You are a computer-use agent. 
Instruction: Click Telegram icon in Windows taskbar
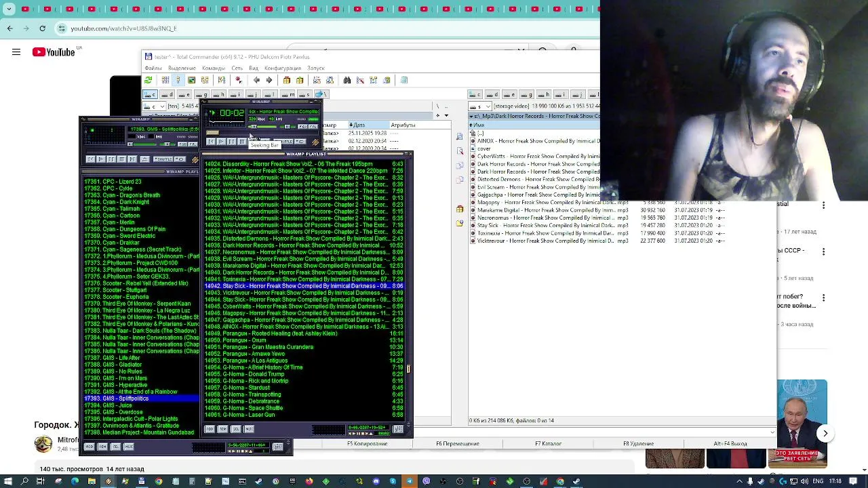point(409,481)
